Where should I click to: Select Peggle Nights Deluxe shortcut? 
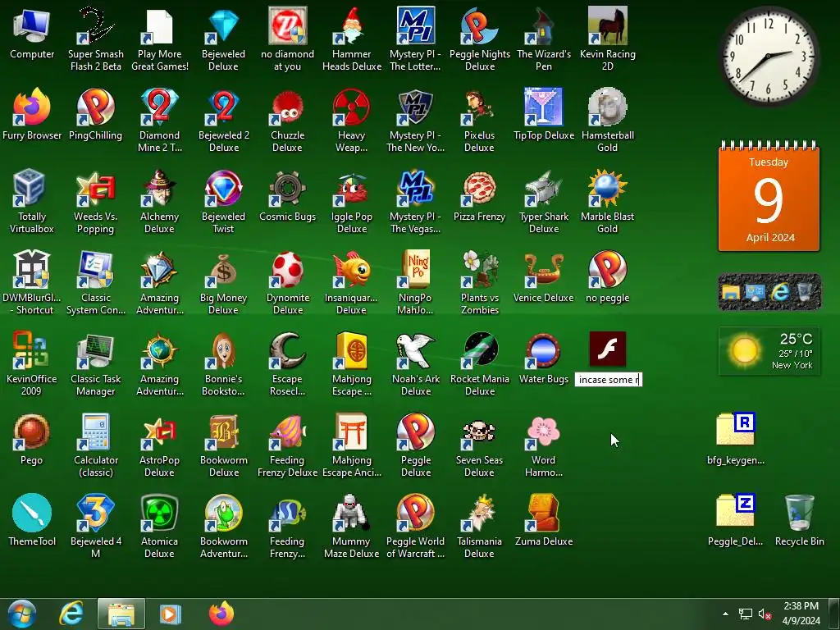(479, 27)
